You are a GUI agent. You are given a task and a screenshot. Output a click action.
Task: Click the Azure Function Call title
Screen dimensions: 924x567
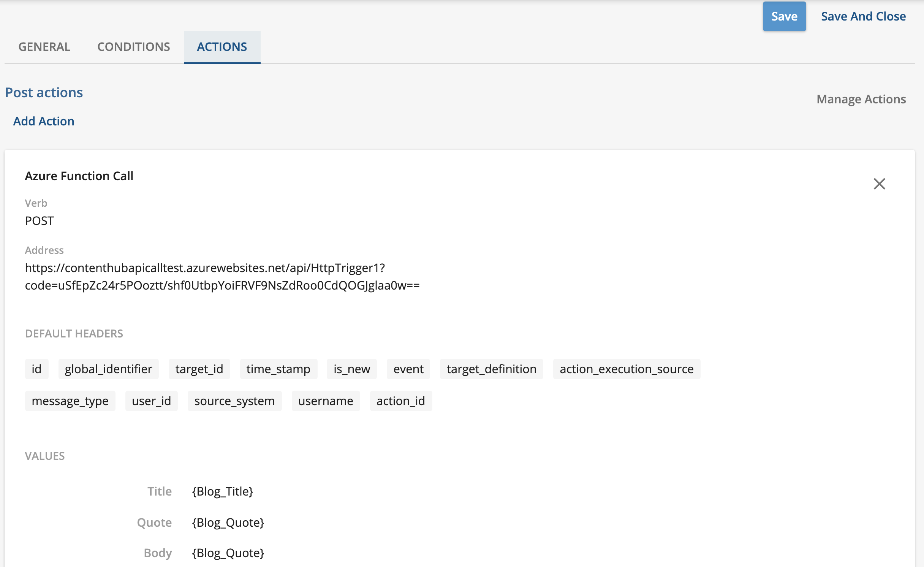(79, 176)
